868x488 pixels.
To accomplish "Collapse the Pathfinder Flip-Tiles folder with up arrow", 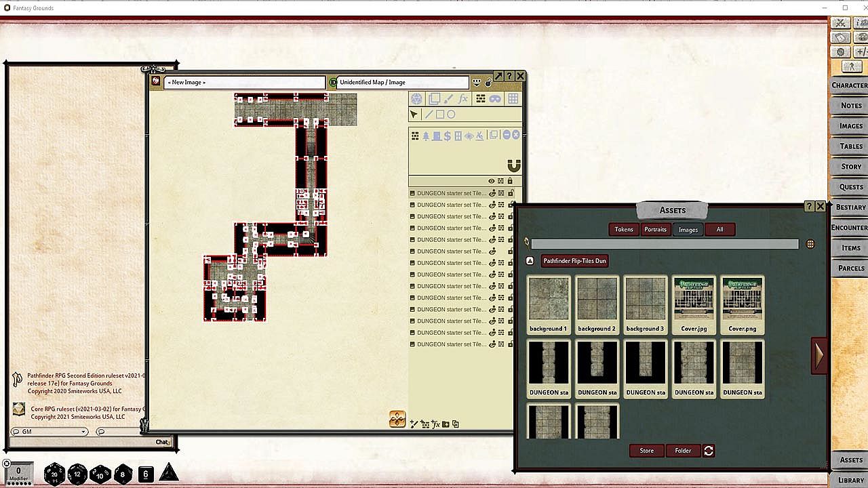I will tap(530, 261).
